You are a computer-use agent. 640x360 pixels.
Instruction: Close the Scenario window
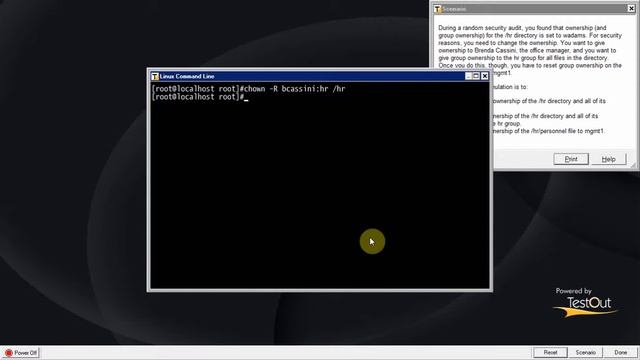631,8
